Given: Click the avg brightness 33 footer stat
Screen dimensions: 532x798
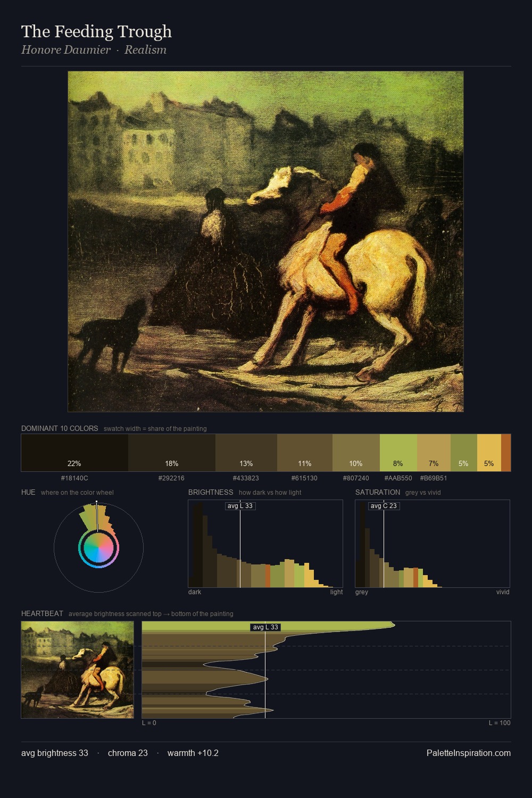Looking at the screenshot, I should click(55, 753).
